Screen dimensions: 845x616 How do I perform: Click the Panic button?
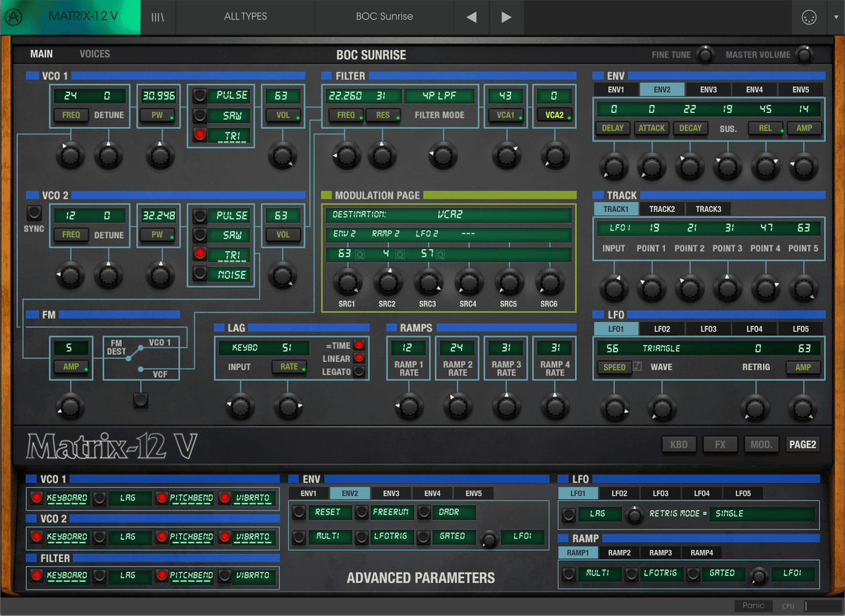(753, 605)
